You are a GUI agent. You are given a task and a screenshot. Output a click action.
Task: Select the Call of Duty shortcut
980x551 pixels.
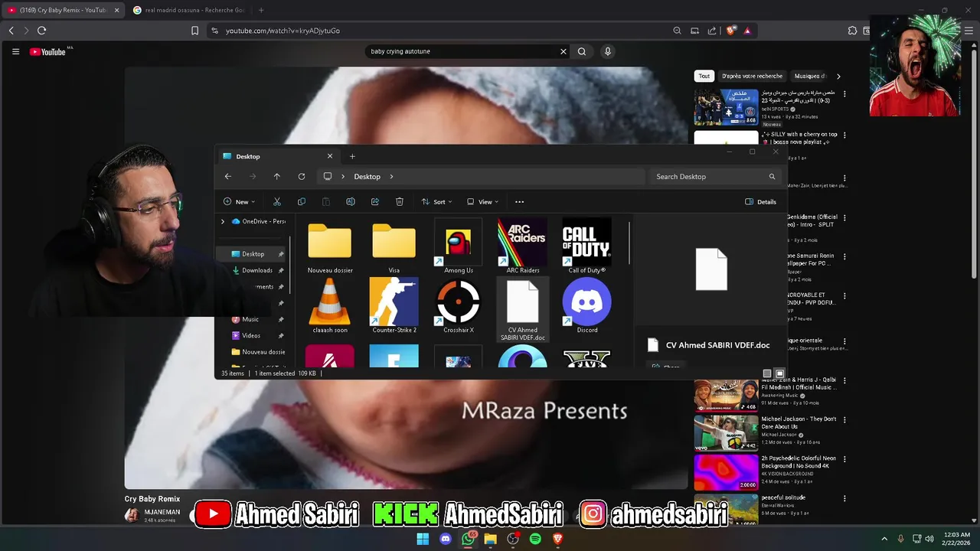(586, 246)
